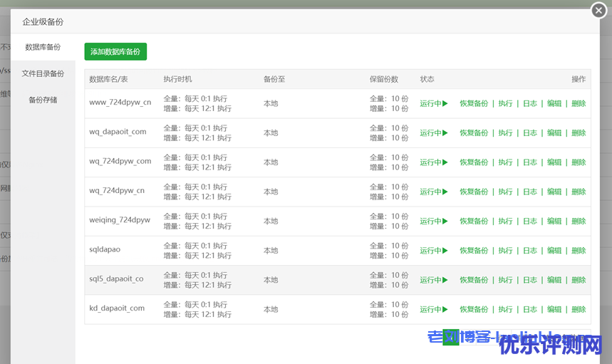
Task: Click 恢复备份 for www_724dpyw_cn
Action: pyautogui.click(x=474, y=103)
